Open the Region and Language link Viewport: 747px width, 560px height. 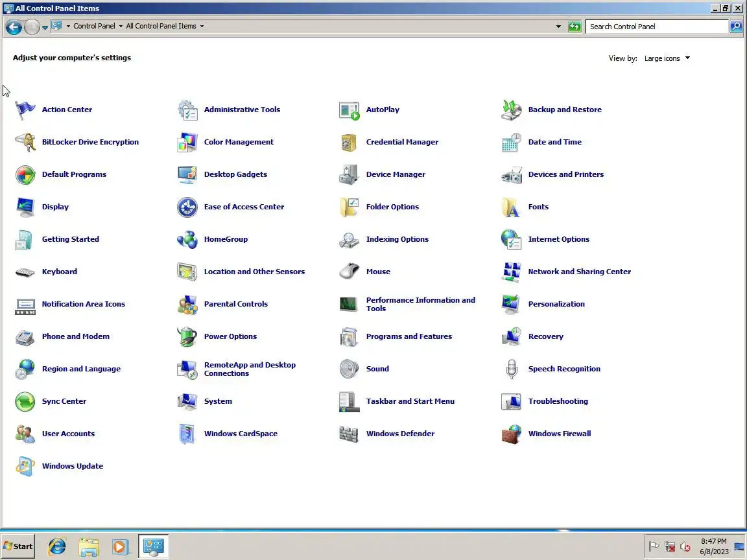tap(81, 369)
